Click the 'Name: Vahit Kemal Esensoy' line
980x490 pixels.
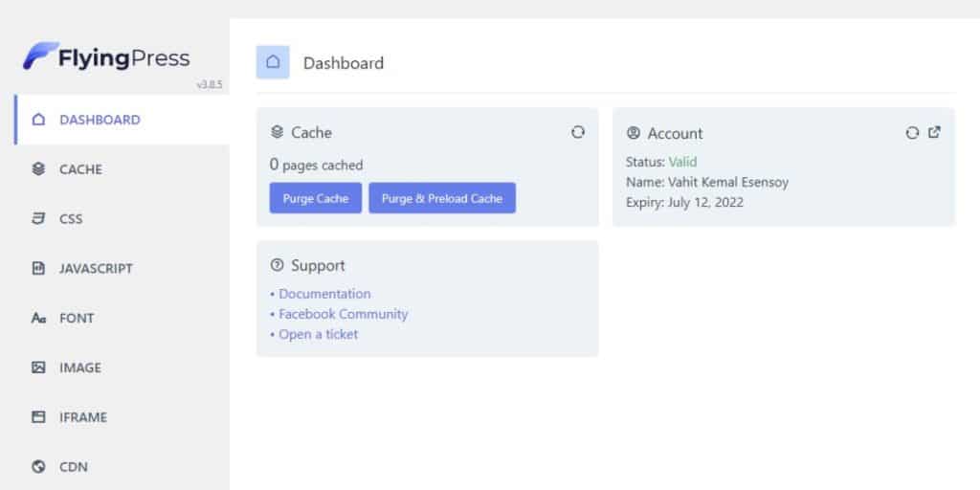(x=707, y=183)
